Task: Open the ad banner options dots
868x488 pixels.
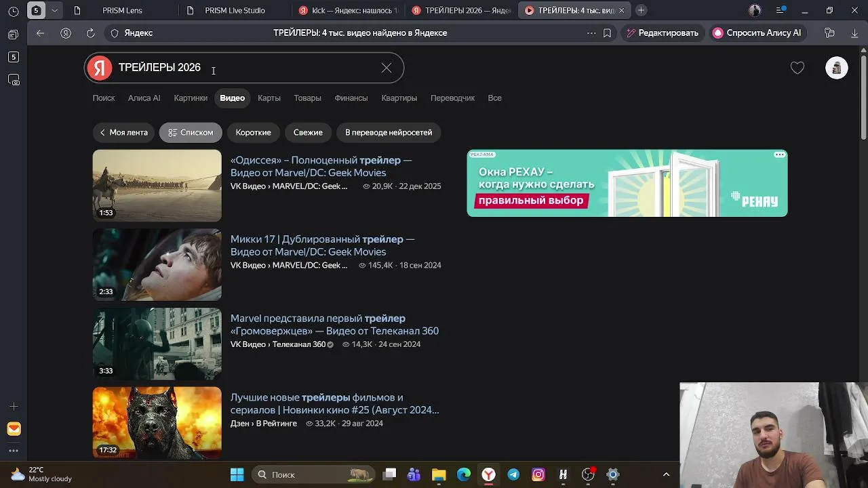Action: (780, 155)
